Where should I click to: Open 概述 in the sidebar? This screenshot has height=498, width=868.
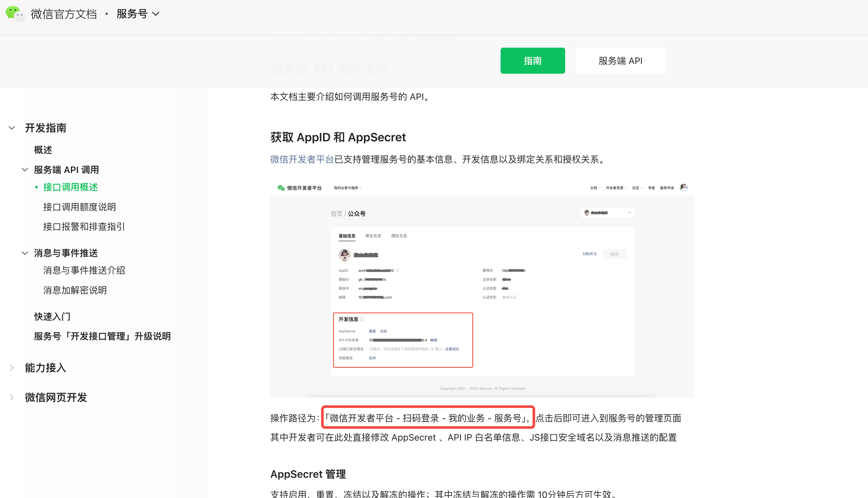43,150
